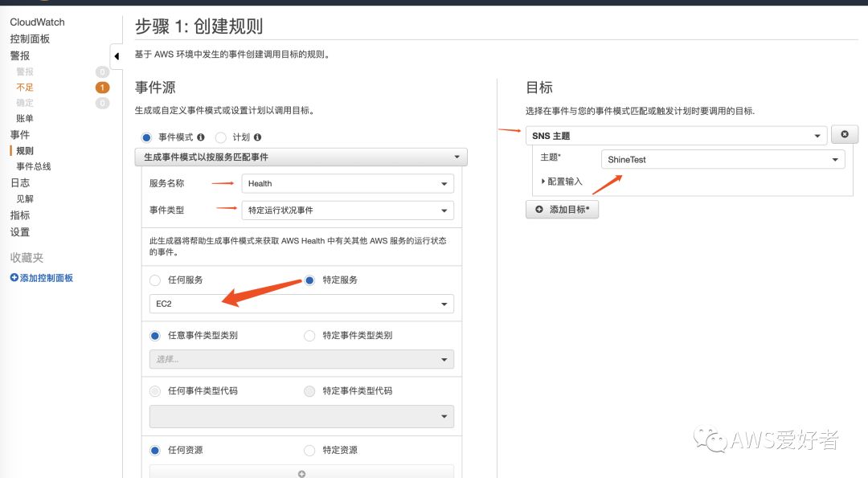This screenshot has height=478, width=868.
Task: Open 事件总线 in the sidebar
Action: click(x=34, y=166)
